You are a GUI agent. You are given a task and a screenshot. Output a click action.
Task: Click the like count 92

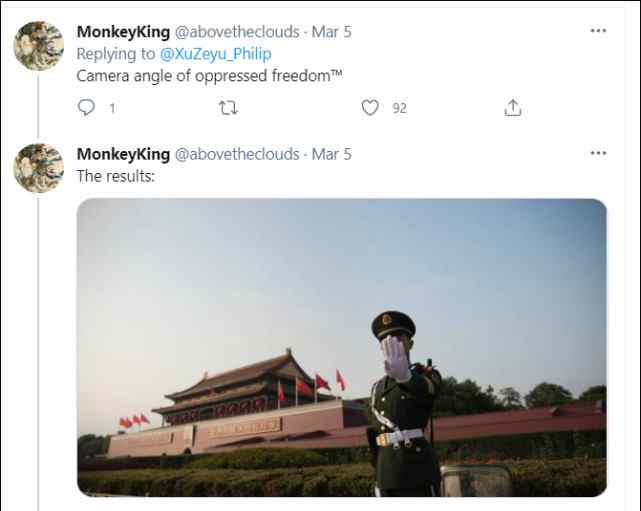399,108
